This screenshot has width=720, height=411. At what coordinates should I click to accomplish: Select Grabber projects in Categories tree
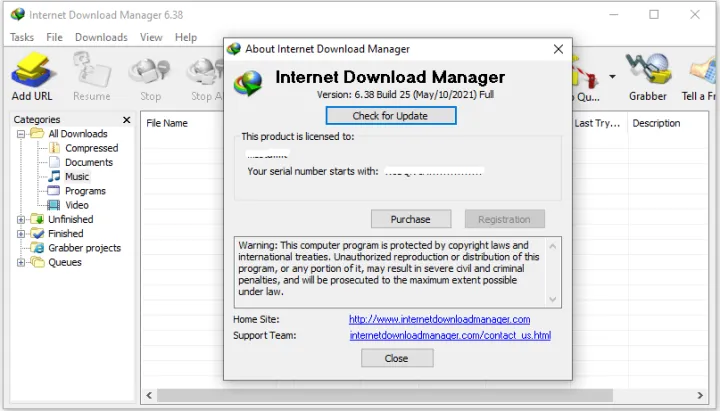tap(84, 248)
